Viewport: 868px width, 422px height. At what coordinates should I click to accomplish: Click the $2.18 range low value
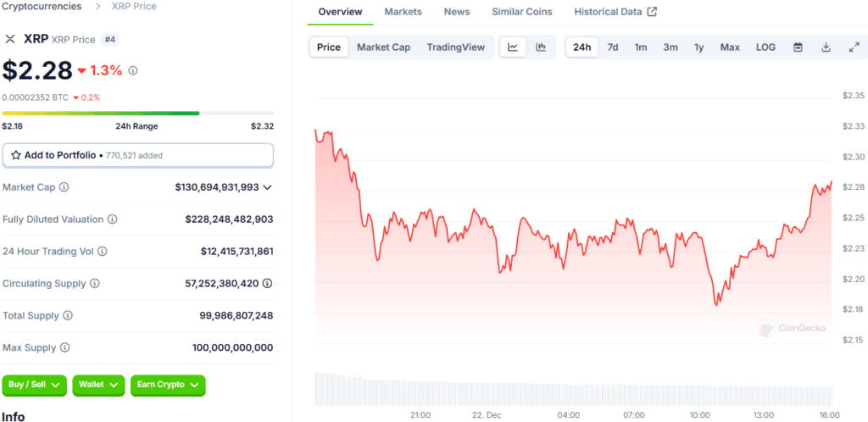[13, 126]
